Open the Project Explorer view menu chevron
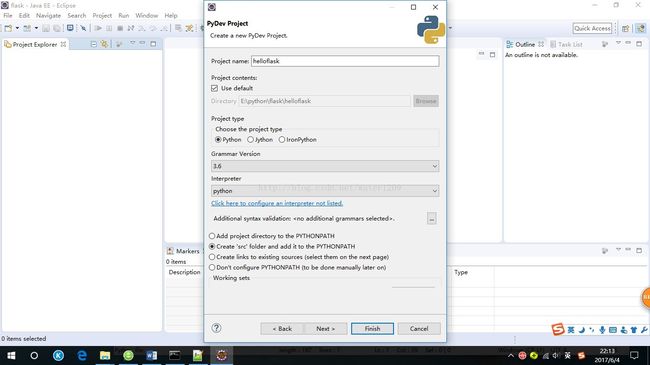 pos(132,43)
